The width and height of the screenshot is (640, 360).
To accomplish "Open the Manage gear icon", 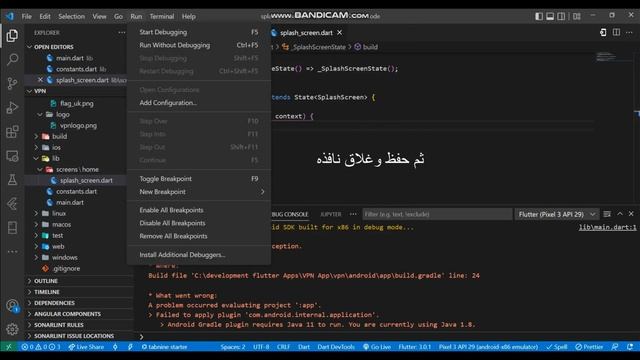I will click(x=12, y=329).
